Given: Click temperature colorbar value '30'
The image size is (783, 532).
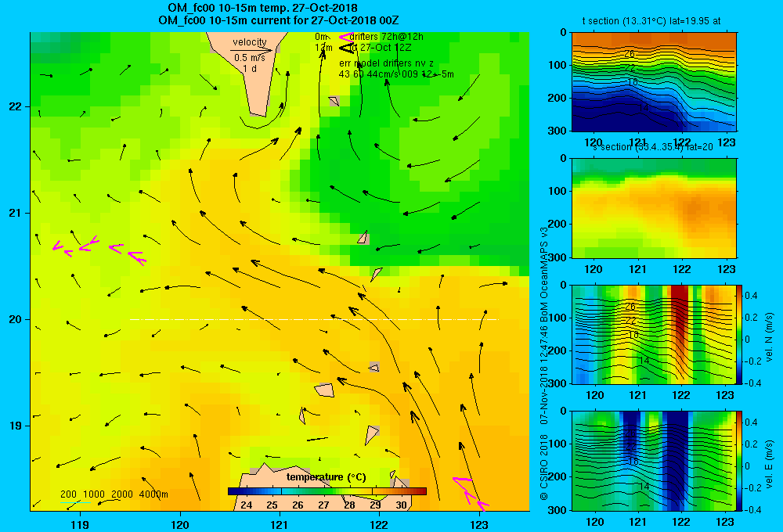Looking at the screenshot, I should 401,505.
